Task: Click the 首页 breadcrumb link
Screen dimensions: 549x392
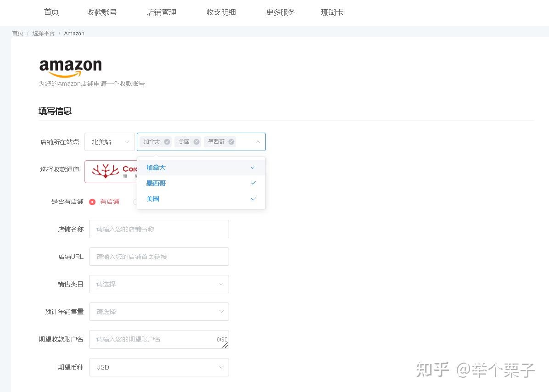Action: coord(17,33)
